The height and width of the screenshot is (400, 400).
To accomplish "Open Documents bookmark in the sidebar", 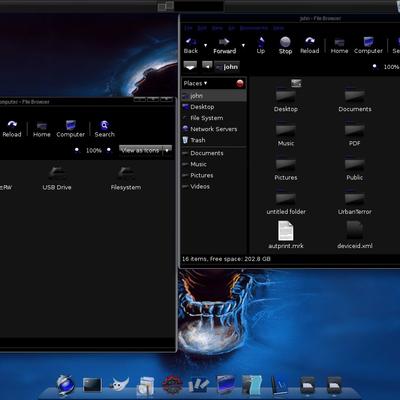I will pyautogui.click(x=214, y=153).
